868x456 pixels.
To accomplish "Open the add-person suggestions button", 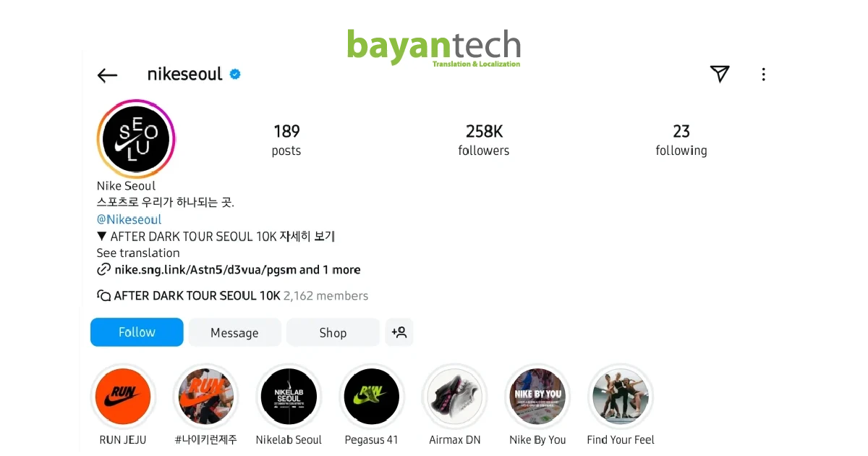I will coord(399,332).
